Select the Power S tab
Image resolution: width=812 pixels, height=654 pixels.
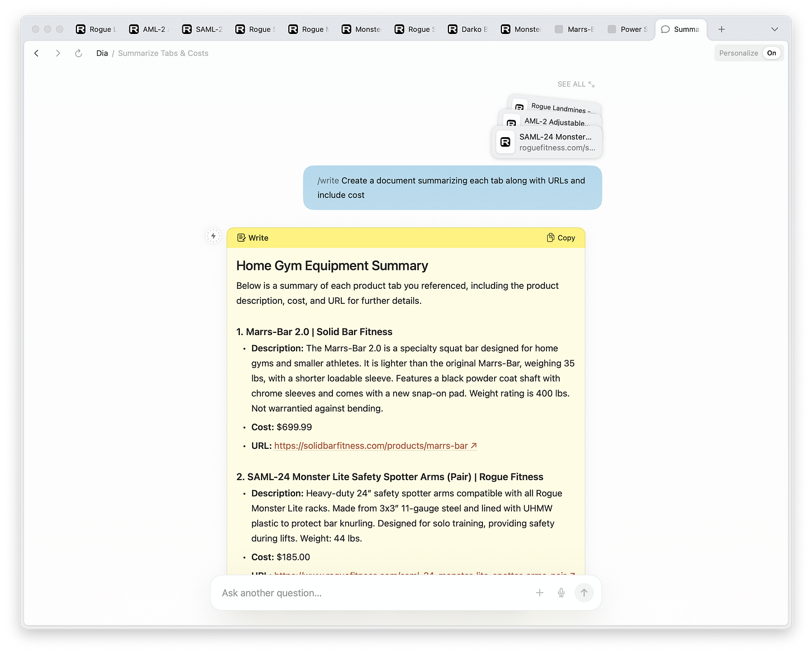coord(627,28)
